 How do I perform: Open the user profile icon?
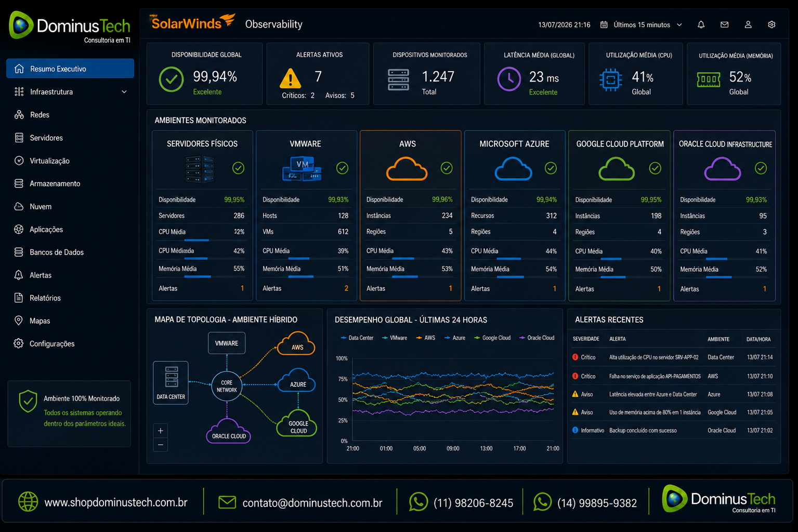pyautogui.click(x=748, y=24)
